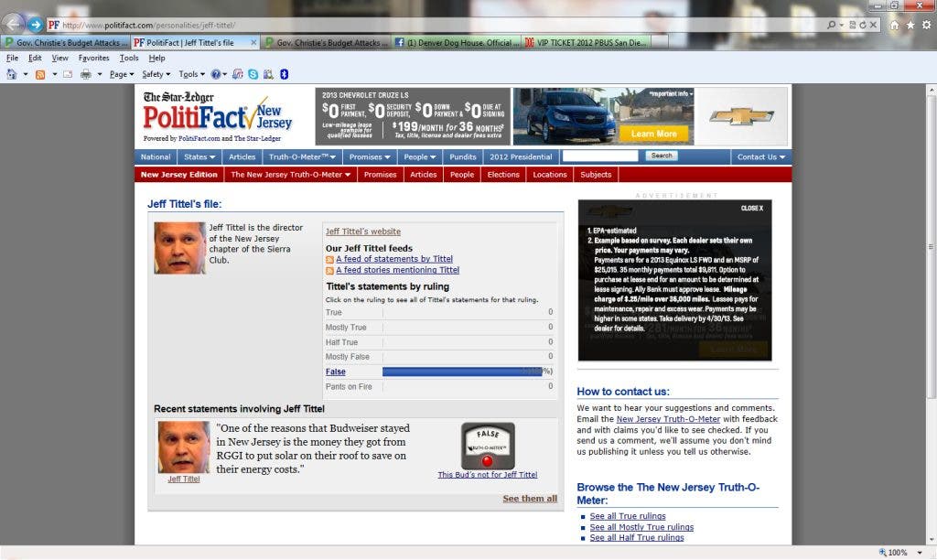Click the Bluetooth icon in command bar
The image size is (937, 560).
point(285,74)
